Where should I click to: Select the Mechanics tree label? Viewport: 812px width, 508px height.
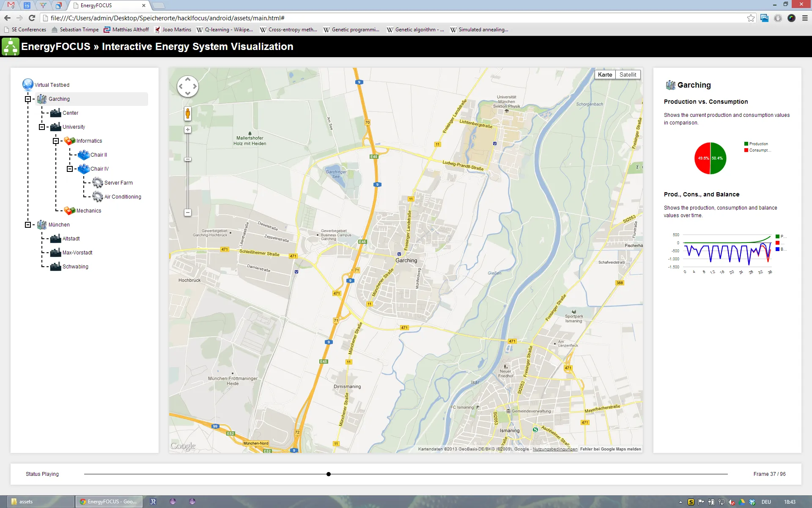pos(89,211)
